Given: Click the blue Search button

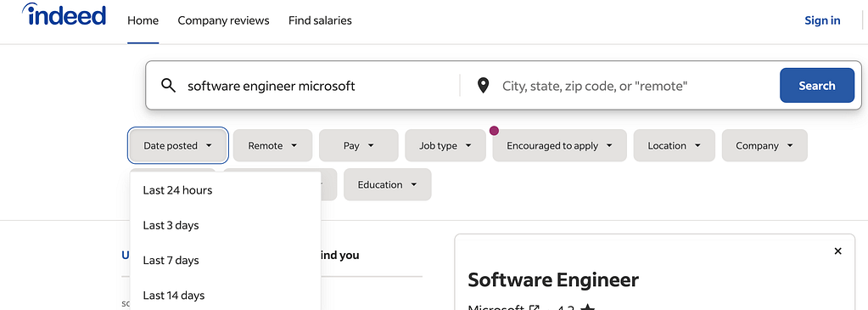Looking at the screenshot, I should [816, 86].
